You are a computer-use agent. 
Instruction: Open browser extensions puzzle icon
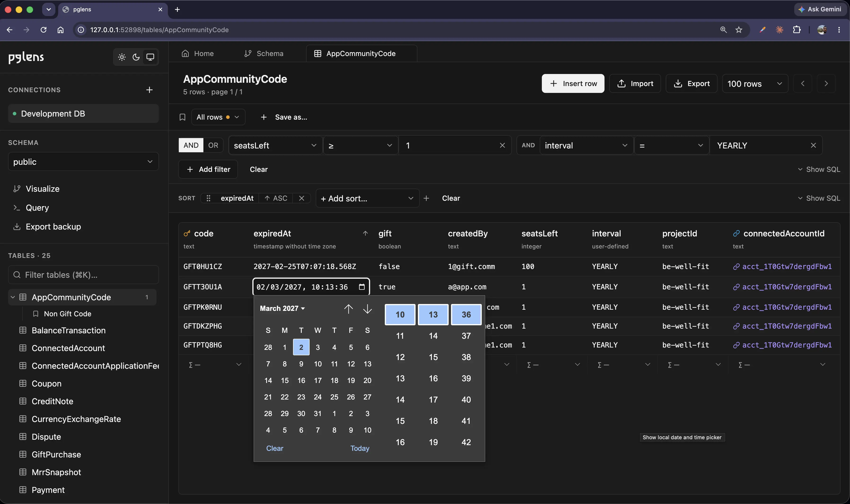(x=797, y=30)
